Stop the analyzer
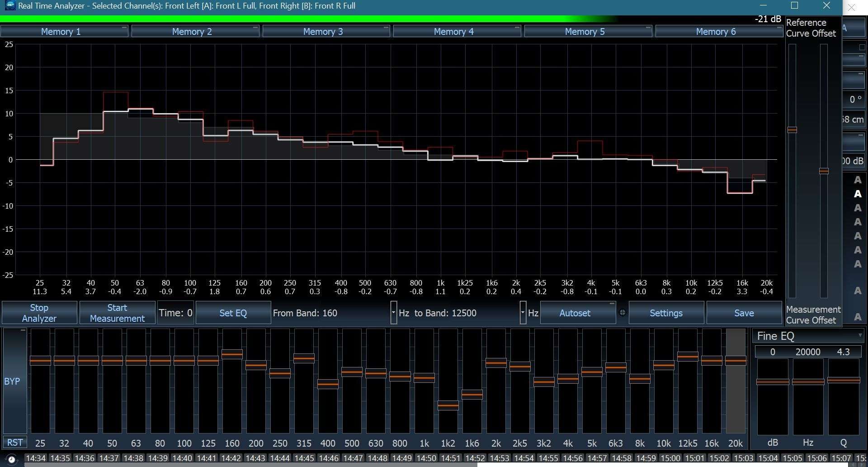 tap(39, 313)
